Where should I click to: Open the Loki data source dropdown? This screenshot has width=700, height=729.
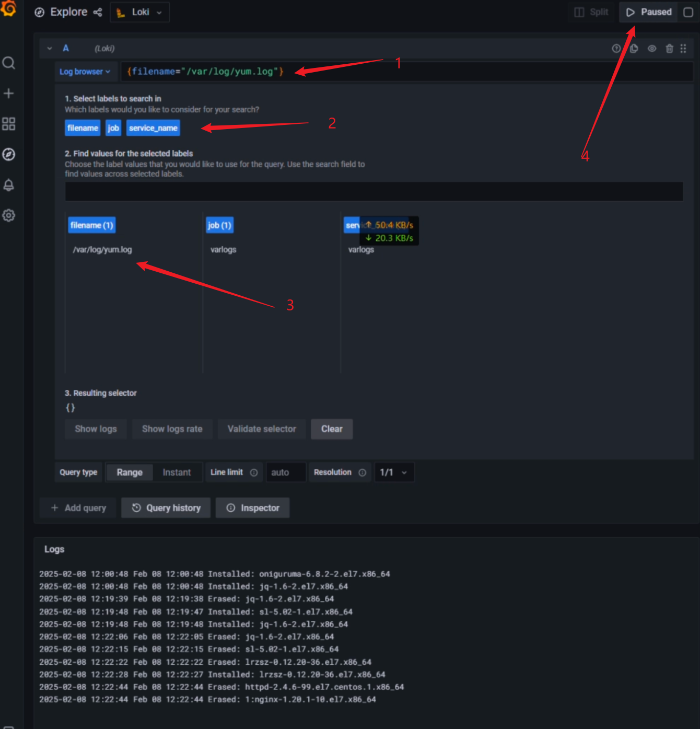139,12
